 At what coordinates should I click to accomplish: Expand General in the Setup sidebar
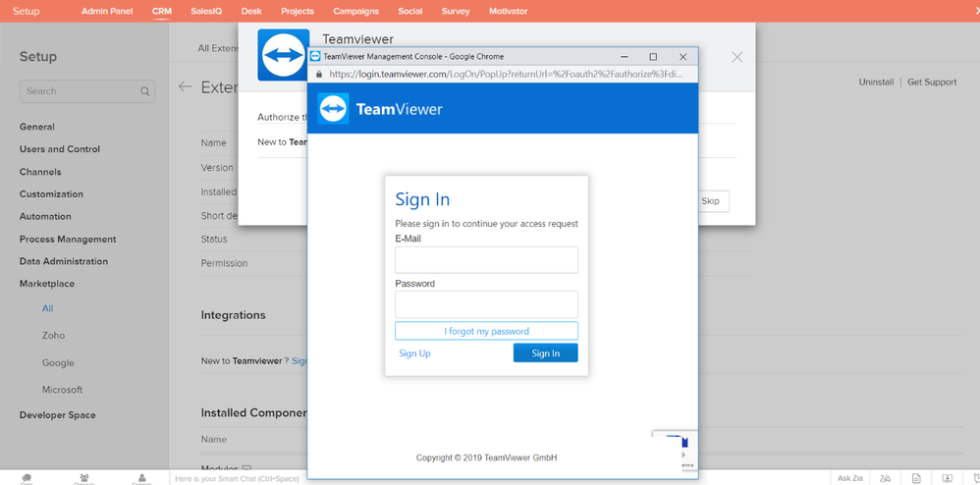click(37, 127)
